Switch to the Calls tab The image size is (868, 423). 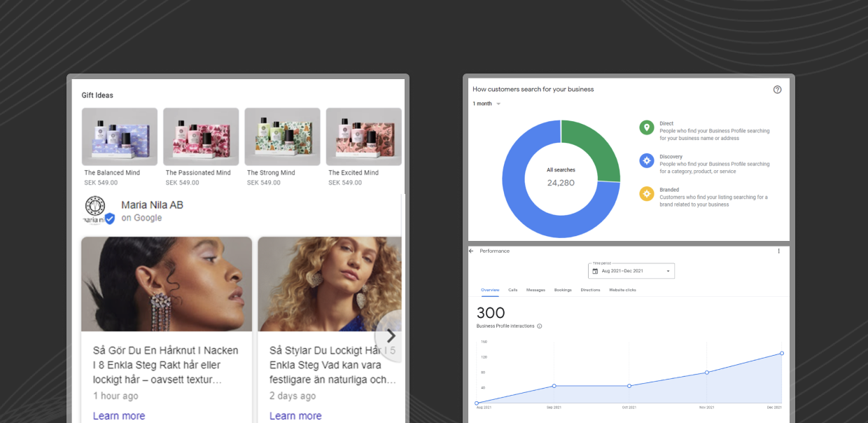512,289
